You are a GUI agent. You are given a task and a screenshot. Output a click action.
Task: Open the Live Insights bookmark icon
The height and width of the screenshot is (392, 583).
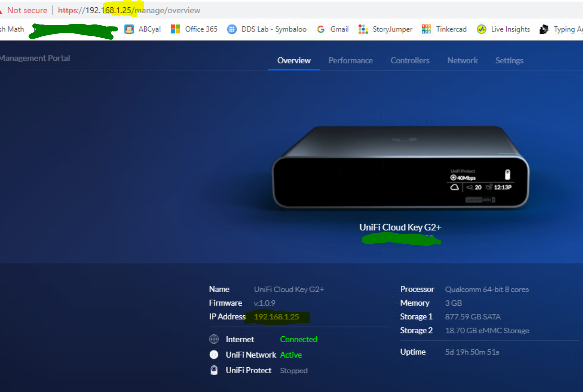pos(482,29)
